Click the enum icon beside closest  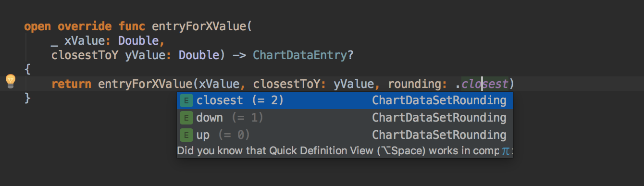point(186,100)
